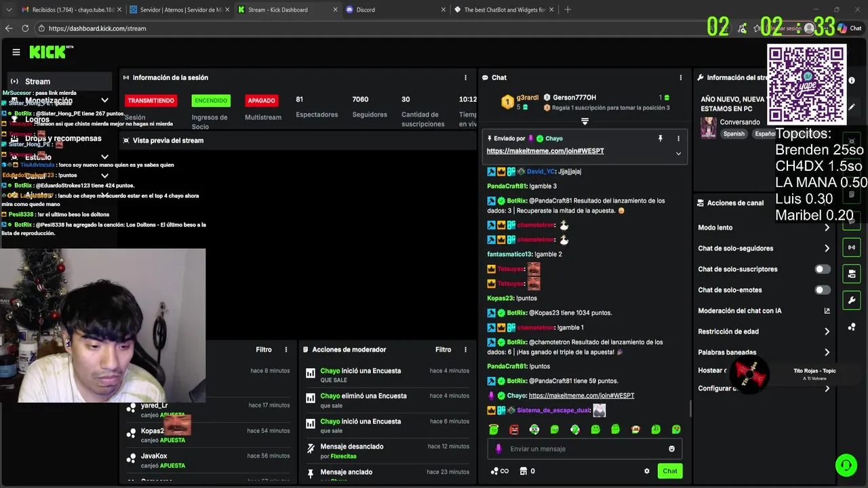Open Chat panel three-dot menu
Image resolution: width=868 pixels, height=488 pixels.
click(x=681, y=78)
